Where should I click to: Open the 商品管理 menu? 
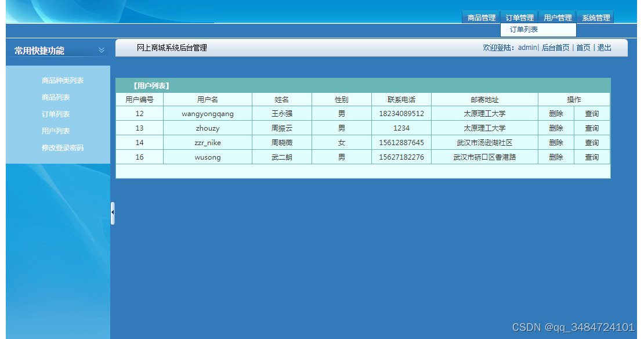point(481,17)
